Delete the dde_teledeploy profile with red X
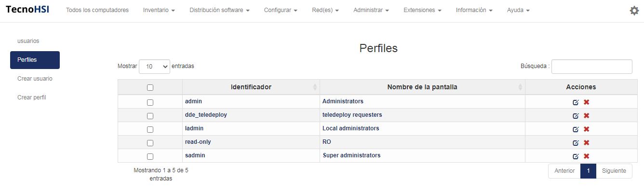 coord(587,115)
